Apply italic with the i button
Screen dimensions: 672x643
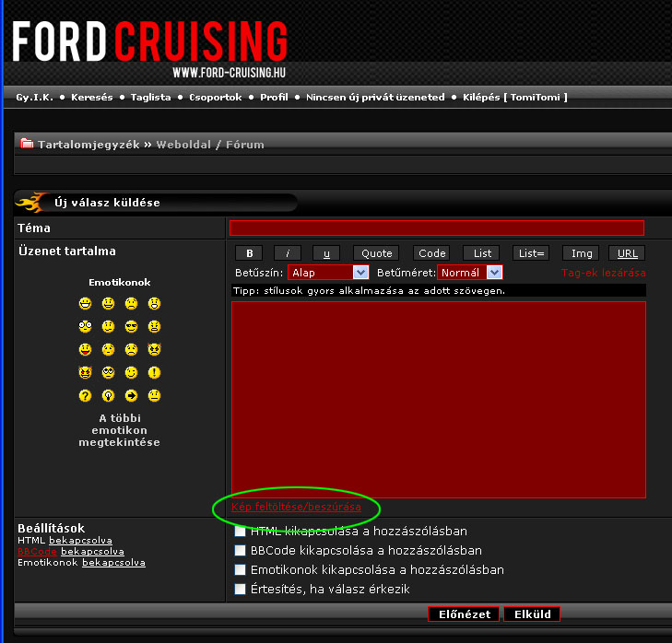click(288, 253)
